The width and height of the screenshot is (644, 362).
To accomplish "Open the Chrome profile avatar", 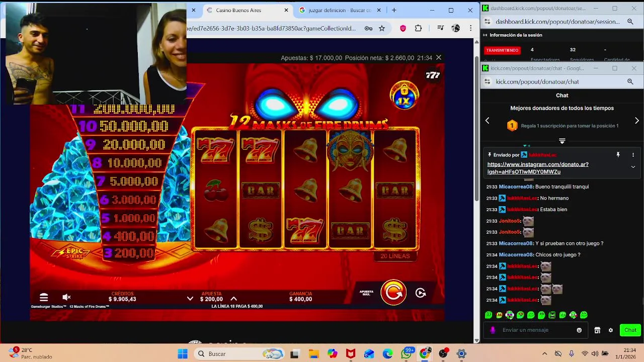I will pyautogui.click(x=456, y=28).
